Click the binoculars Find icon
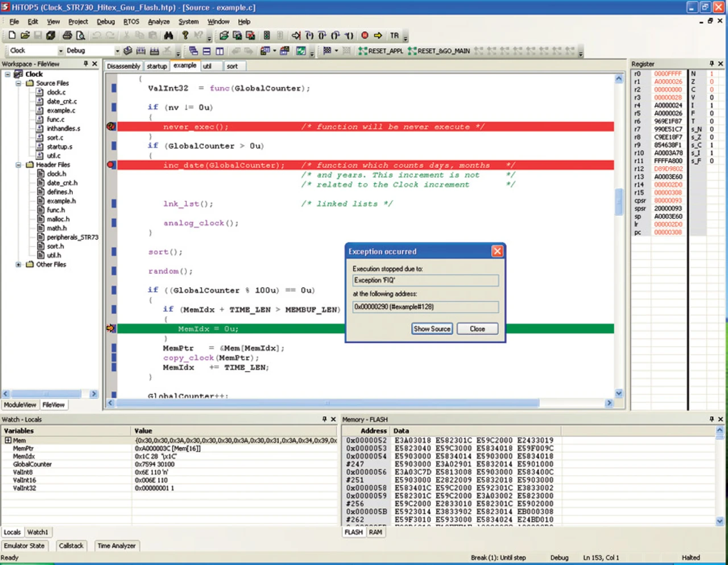The width and height of the screenshot is (728, 565). point(168,35)
